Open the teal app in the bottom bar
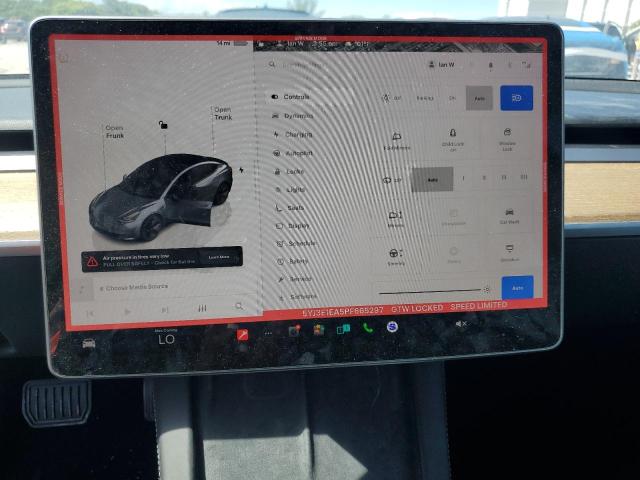 tap(343, 329)
